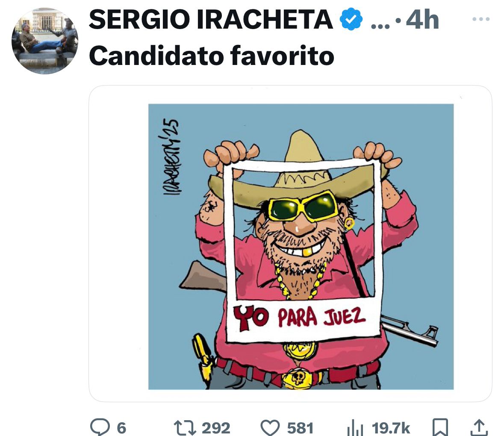Screen dimensions: 504x436
Task: Click the reply count of 6
Action: [x=121, y=427]
